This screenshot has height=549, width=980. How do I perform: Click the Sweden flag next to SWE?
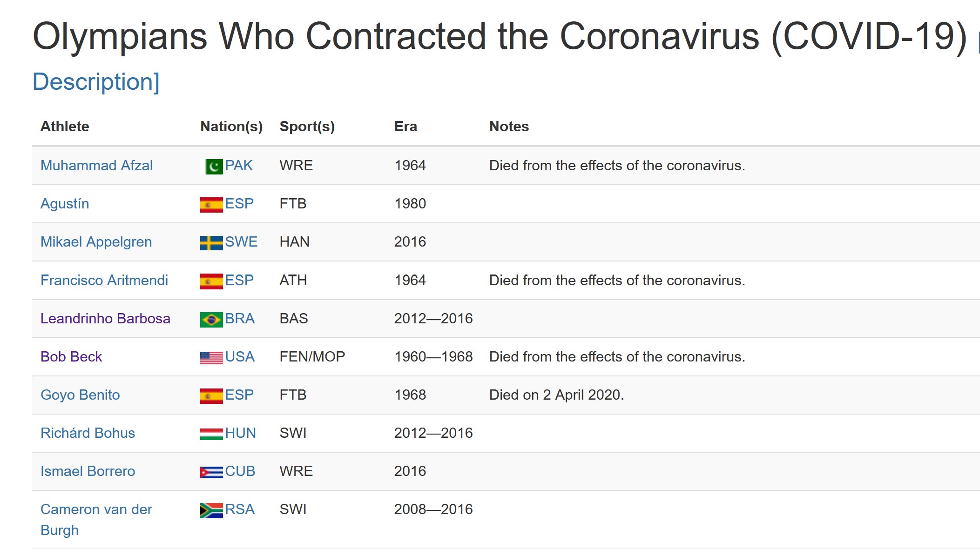(x=211, y=243)
